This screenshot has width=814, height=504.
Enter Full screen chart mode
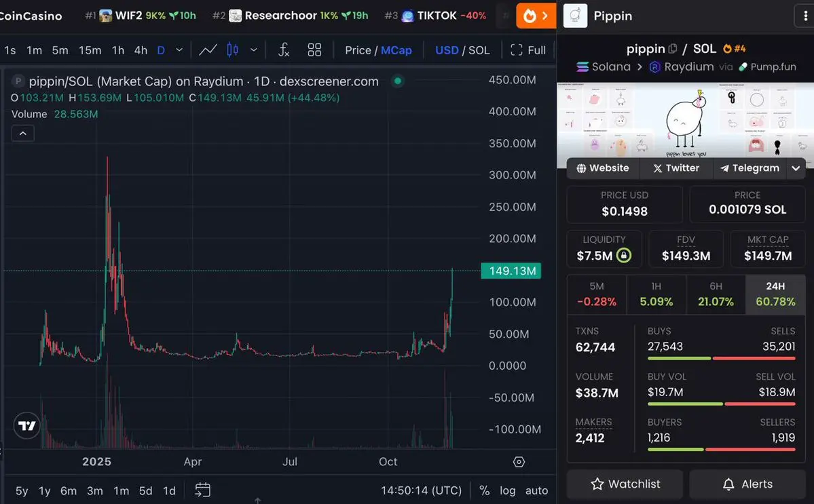click(528, 50)
